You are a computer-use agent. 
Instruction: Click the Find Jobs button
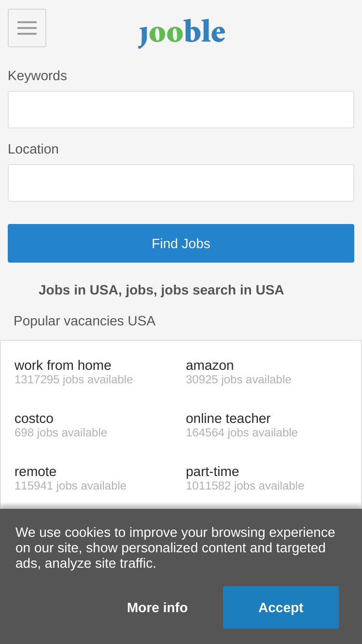[181, 243]
